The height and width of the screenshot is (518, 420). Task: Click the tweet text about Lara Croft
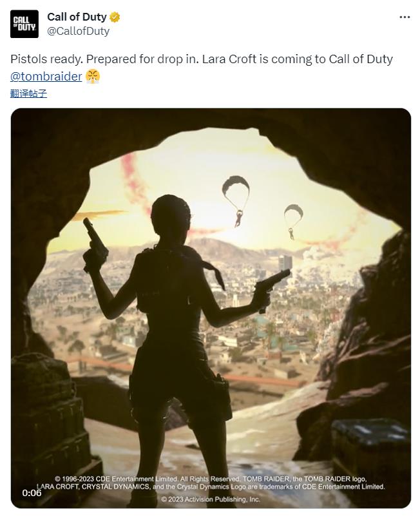[x=201, y=59]
